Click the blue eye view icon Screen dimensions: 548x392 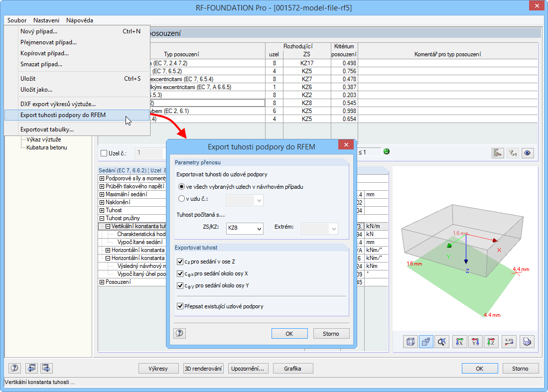tap(528, 153)
